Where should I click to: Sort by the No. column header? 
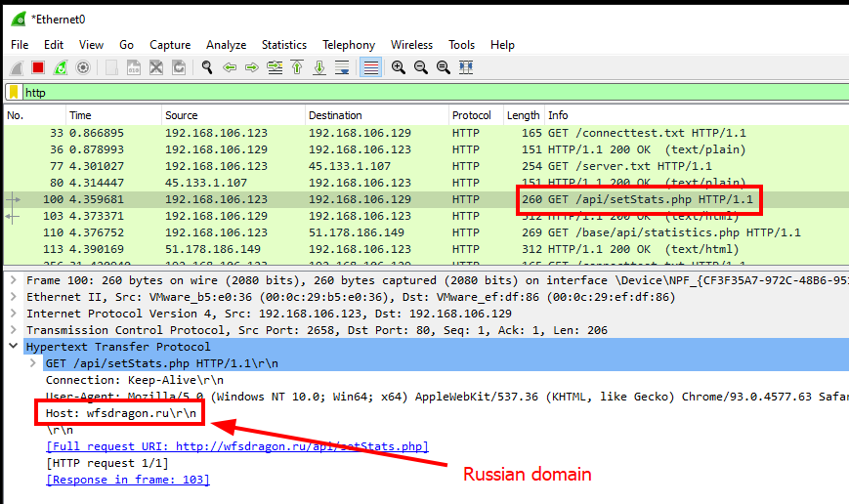point(34,115)
